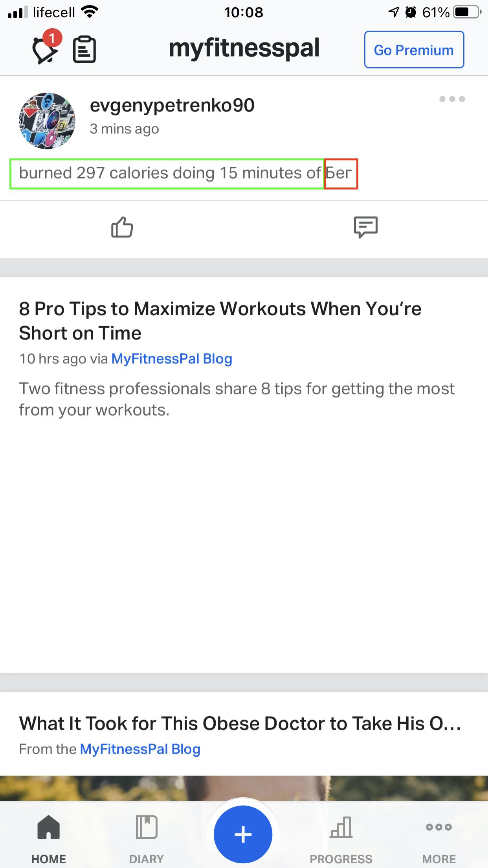Open the 8 Pro Tips article

tap(220, 321)
